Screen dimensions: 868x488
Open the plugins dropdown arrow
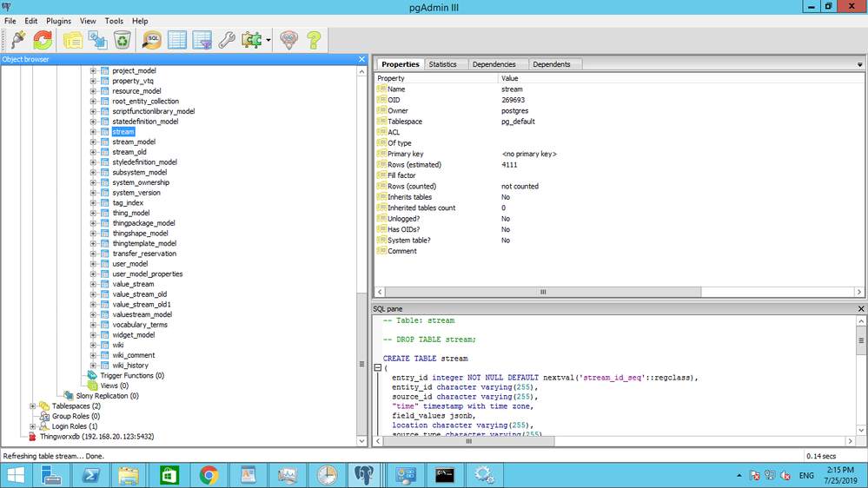tap(268, 40)
